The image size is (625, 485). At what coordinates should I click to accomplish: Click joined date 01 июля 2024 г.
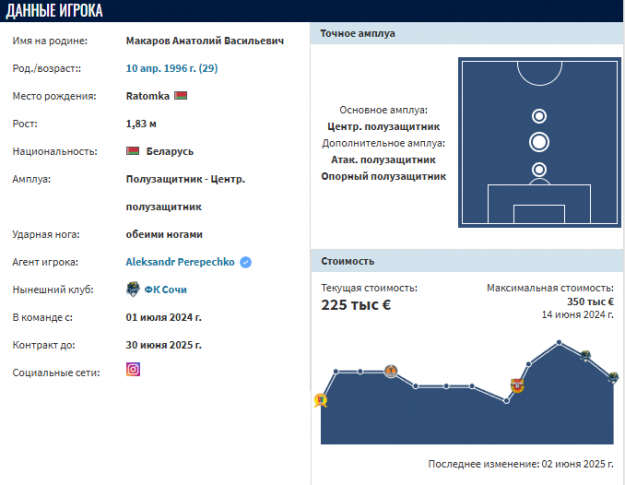(x=164, y=317)
